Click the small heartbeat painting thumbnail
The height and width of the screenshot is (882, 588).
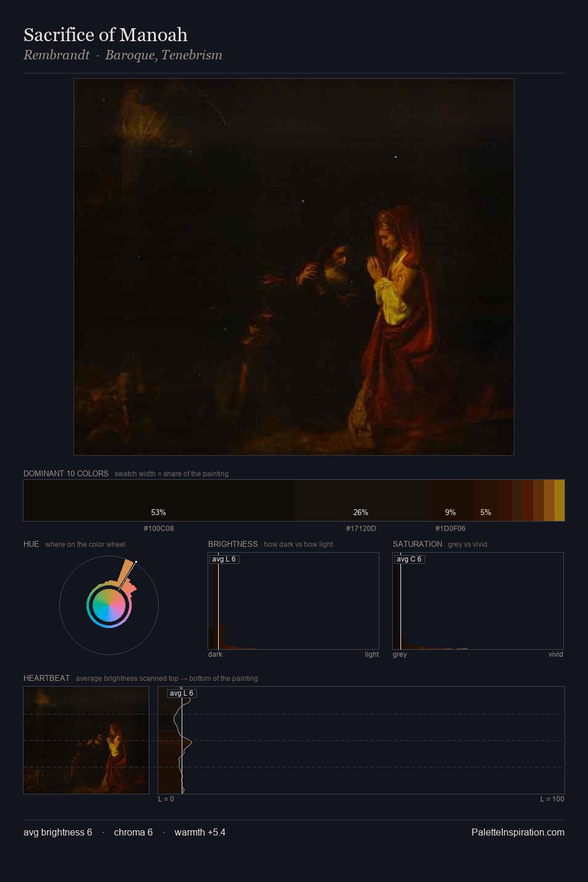pos(86,740)
